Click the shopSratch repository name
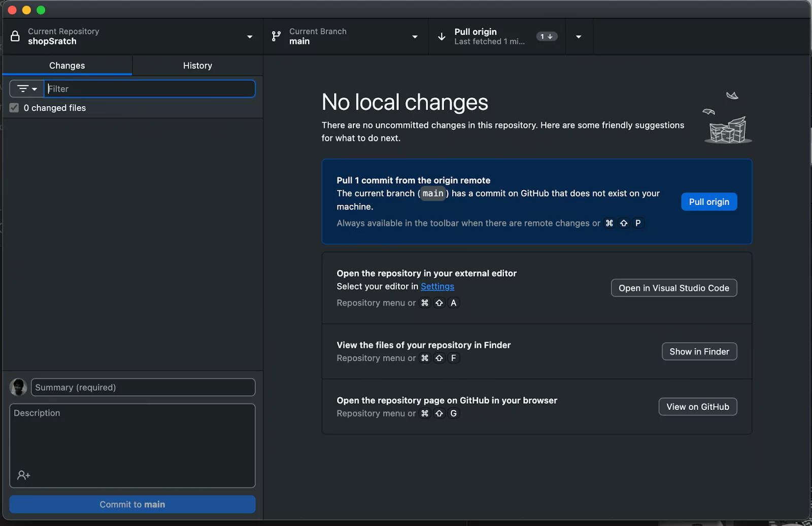This screenshot has width=812, height=526. point(52,42)
